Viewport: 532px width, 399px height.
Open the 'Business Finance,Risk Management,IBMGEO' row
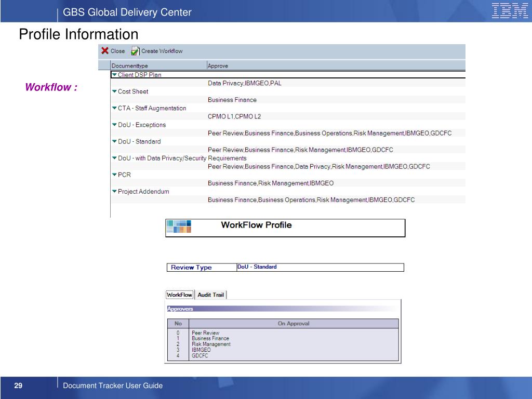(x=271, y=183)
